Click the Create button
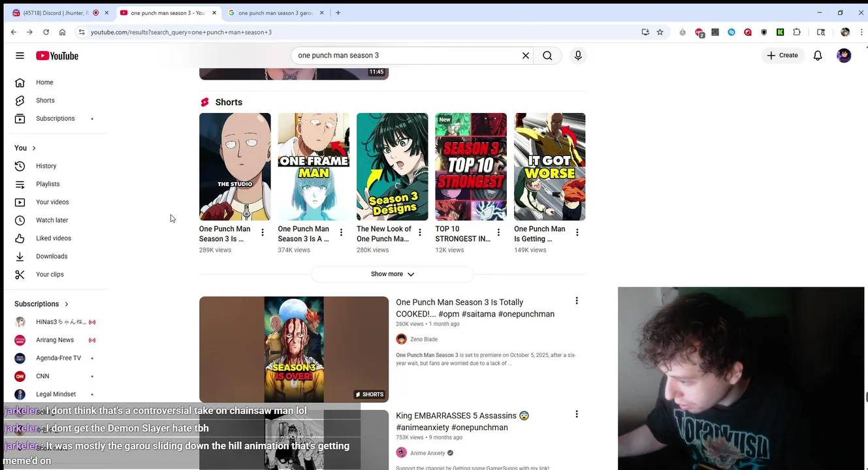The width and height of the screenshot is (868, 470). 782,55
